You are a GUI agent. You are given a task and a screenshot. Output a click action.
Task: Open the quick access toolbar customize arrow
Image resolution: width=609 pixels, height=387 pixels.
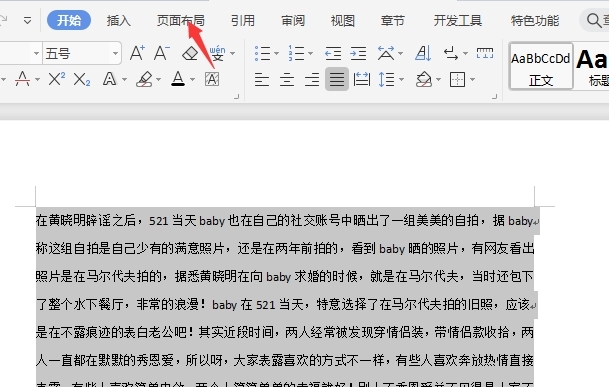27,20
